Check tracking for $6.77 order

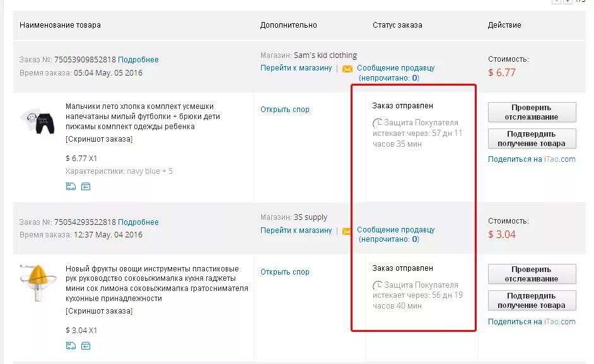532,112
